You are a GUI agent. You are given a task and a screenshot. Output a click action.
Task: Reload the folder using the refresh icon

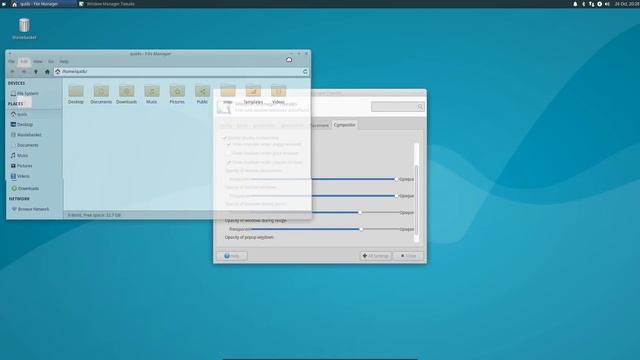(x=305, y=71)
